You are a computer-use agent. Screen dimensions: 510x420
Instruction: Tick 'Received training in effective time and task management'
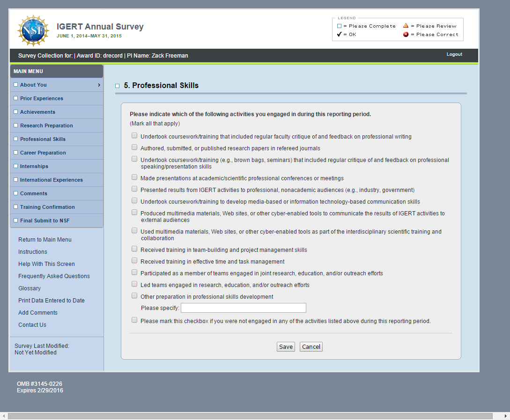(x=134, y=261)
